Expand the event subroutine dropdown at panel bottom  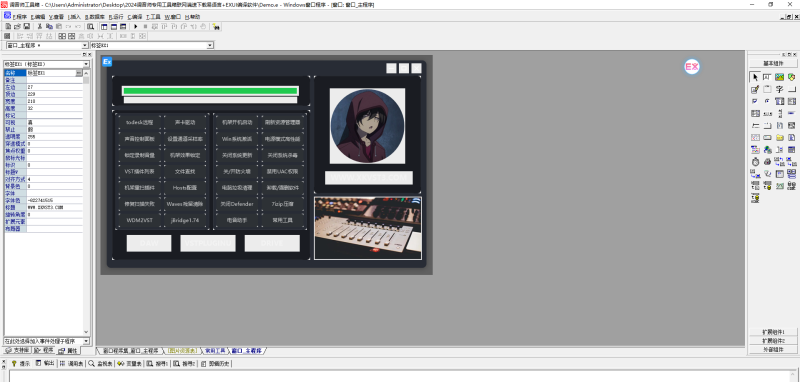pyautogui.click(x=86, y=341)
